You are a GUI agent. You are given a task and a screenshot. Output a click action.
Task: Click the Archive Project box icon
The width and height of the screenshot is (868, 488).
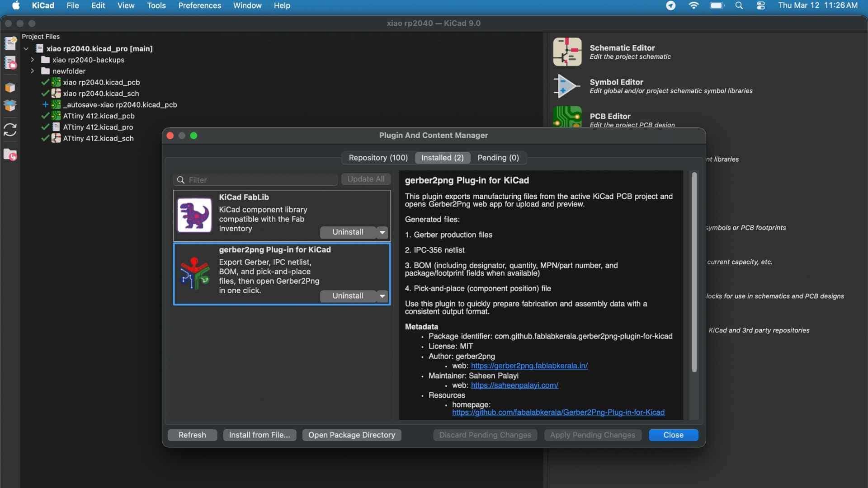tap(10, 88)
